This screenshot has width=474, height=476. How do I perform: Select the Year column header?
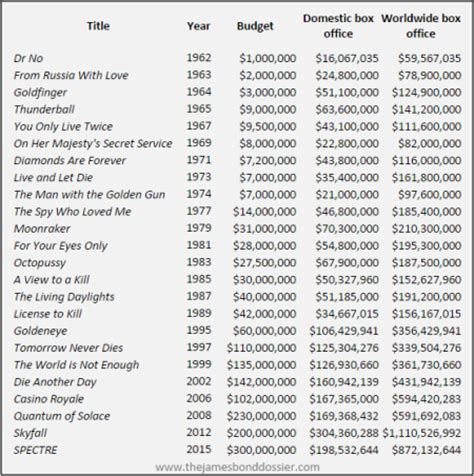point(198,26)
